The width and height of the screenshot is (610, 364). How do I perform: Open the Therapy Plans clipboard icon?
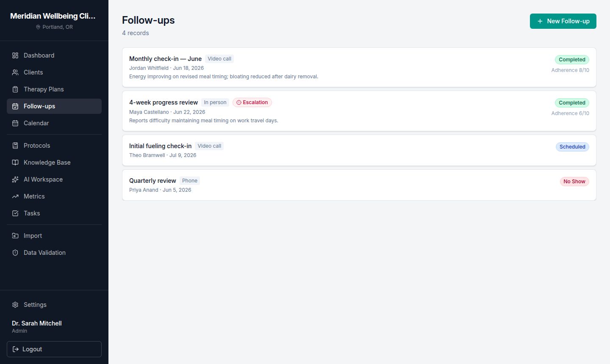coord(15,89)
